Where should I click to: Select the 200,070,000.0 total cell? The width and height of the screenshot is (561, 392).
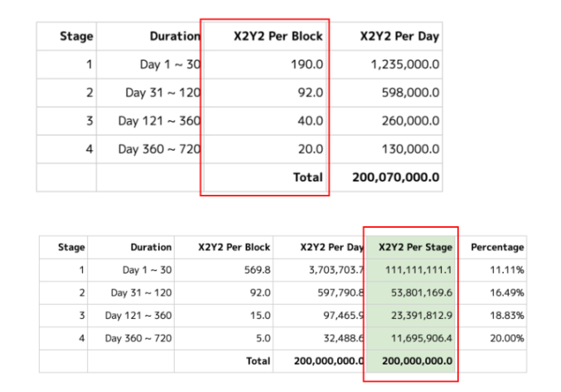click(x=395, y=177)
